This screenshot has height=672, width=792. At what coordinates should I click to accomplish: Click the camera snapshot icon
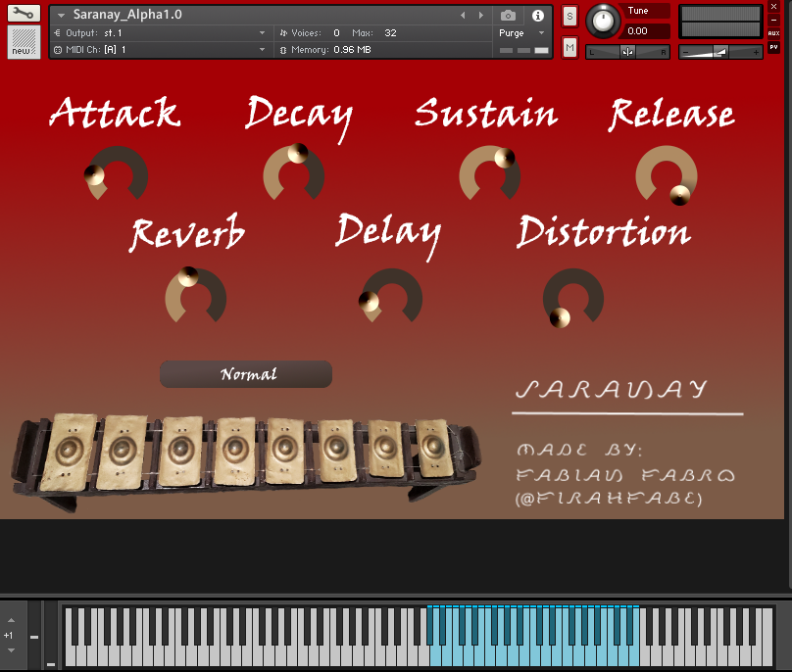pos(508,15)
